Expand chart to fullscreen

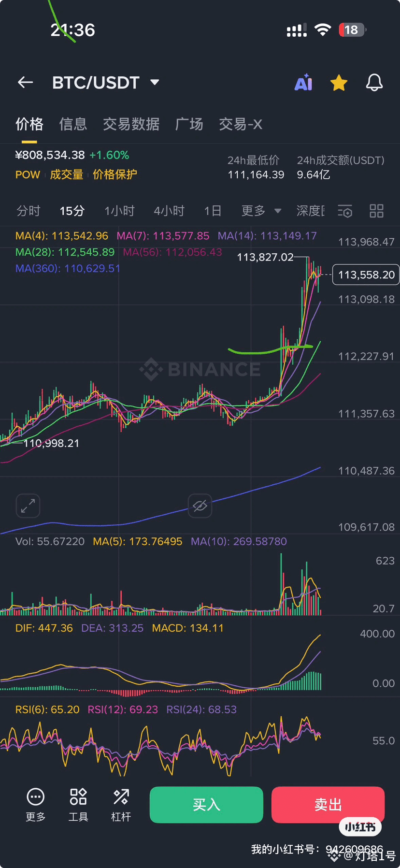[28, 506]
